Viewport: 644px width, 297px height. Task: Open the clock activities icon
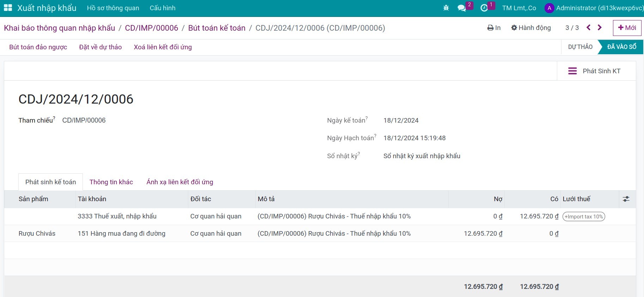point(484,8)
